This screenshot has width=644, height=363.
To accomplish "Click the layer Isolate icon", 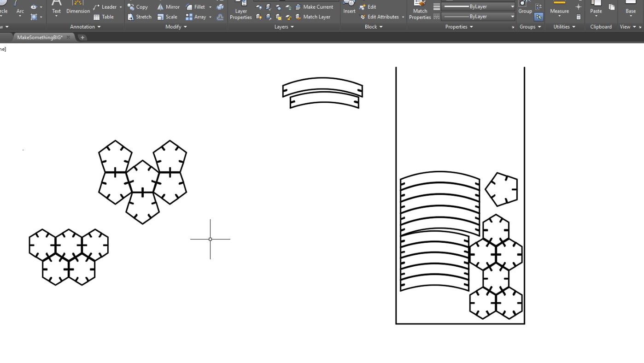I will point(269,7).
